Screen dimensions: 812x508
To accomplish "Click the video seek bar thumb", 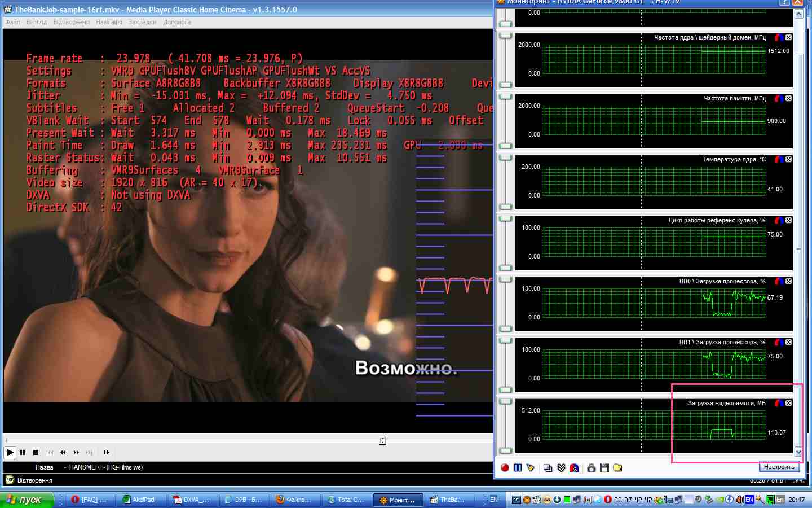I will coord(382,440).
